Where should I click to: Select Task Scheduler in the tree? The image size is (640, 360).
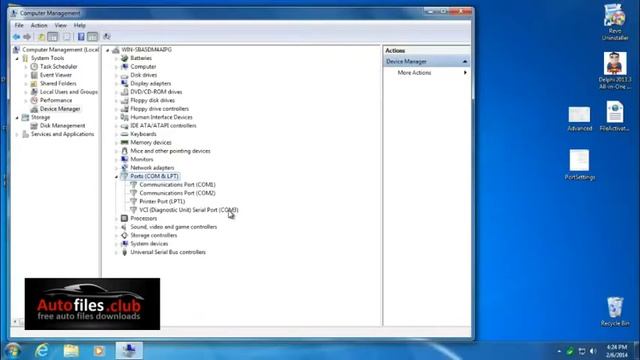pos(58,67)
